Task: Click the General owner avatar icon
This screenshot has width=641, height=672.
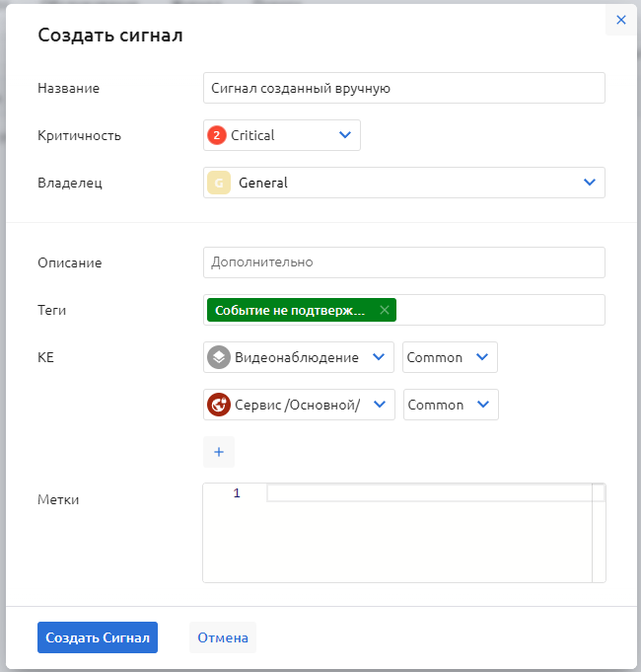Action: [x=219, y=183]
